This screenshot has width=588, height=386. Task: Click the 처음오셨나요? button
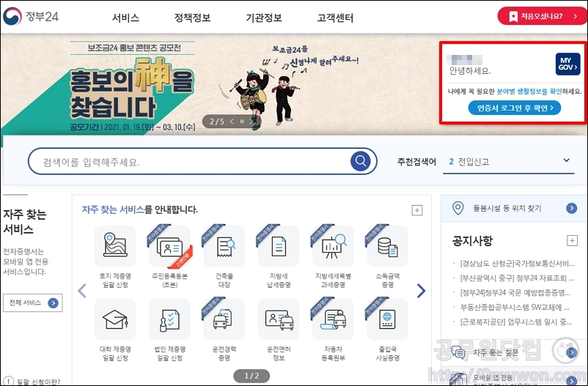542,17
